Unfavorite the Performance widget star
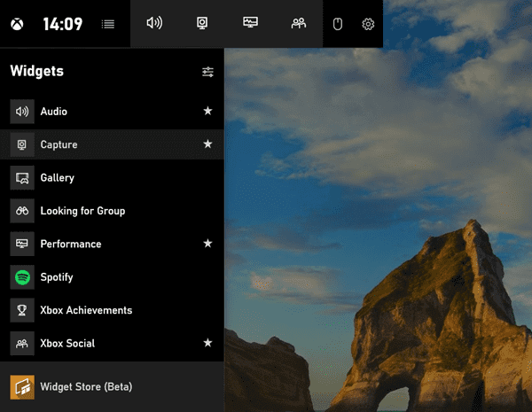532x412 pixels. (207, 244)
